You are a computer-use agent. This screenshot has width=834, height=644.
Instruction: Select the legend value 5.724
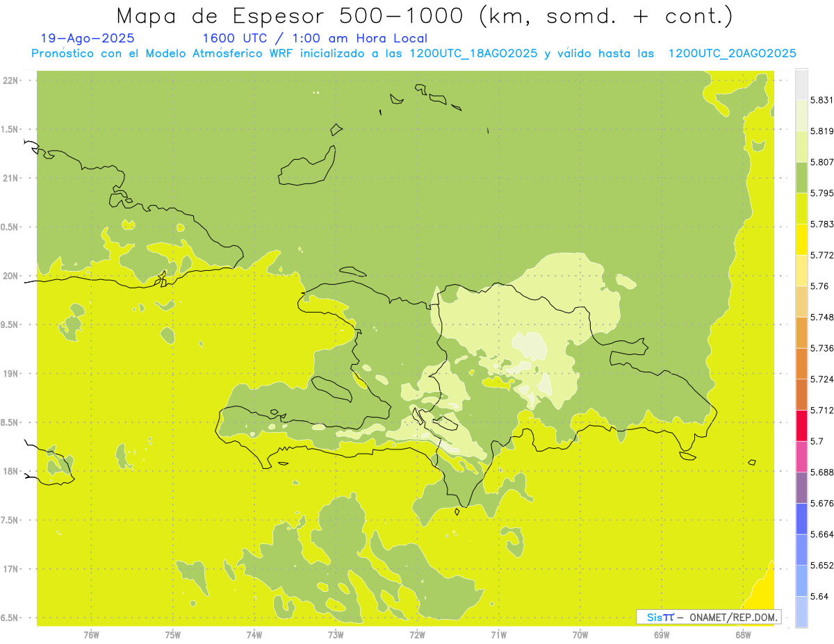[x=821, y=379]
